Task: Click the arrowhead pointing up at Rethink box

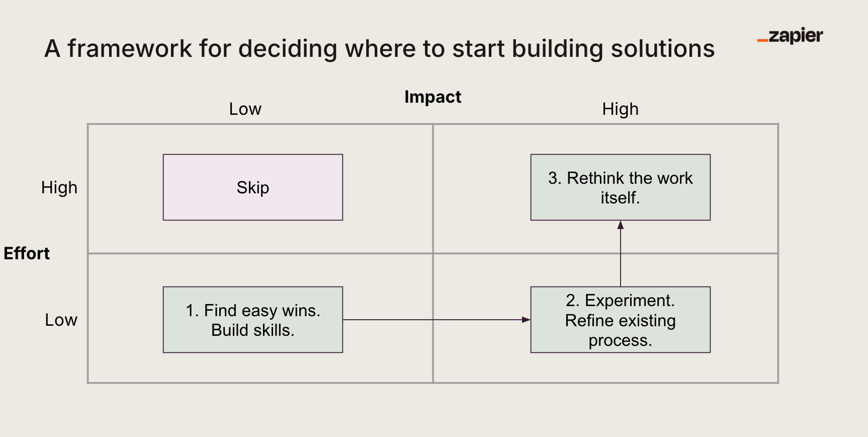Action: [621, 225]
